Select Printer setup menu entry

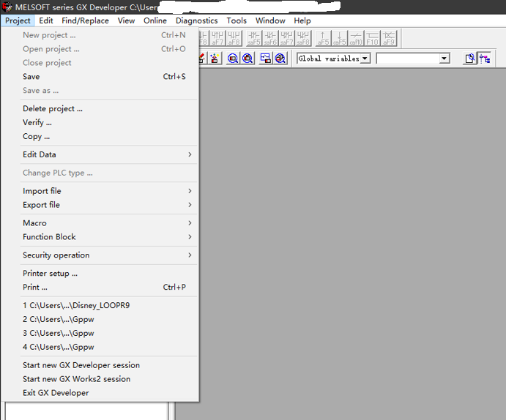click(x=50, y=274)
